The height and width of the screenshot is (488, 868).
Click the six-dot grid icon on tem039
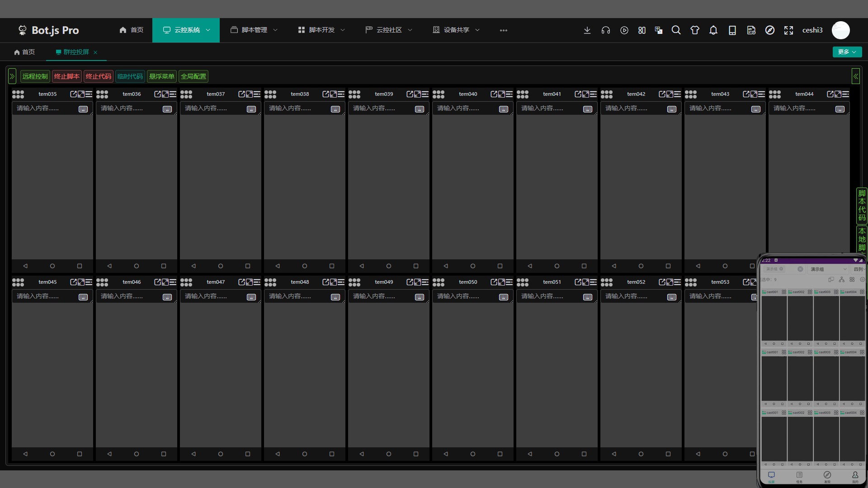[354, 94]
